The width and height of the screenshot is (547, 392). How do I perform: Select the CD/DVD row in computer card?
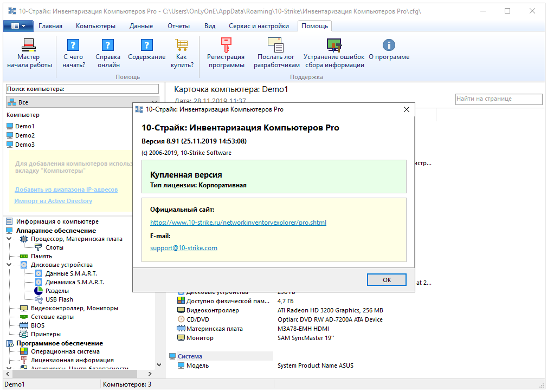point(280,319)
